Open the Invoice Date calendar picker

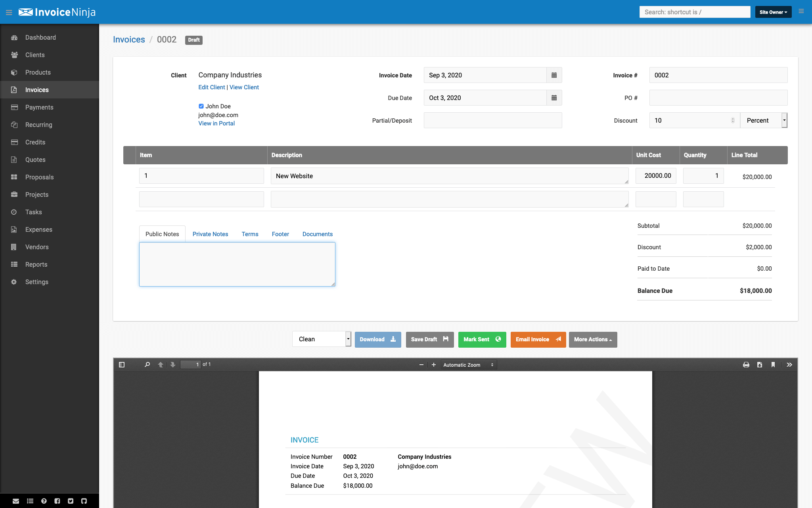(554, 75)
